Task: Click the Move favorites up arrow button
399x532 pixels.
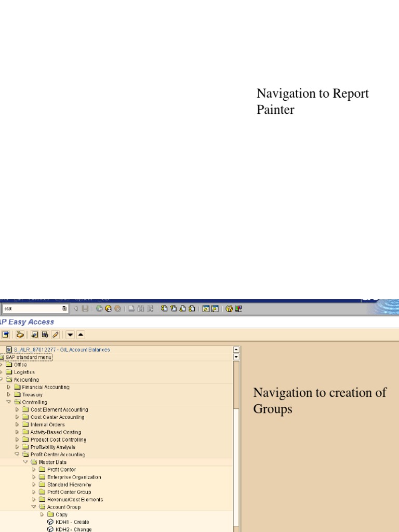Action: point(81,335)
